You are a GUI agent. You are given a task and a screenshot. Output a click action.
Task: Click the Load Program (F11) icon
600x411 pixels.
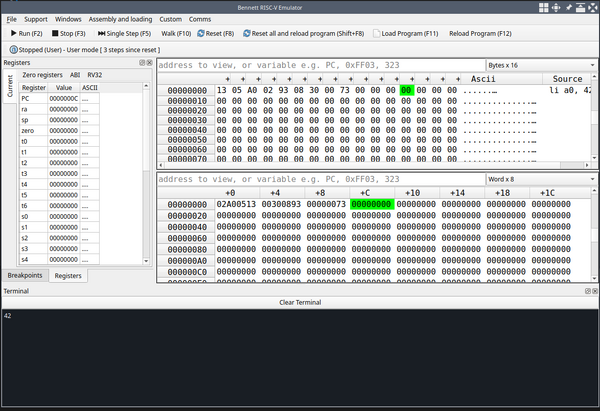click(x=376, y=33)
